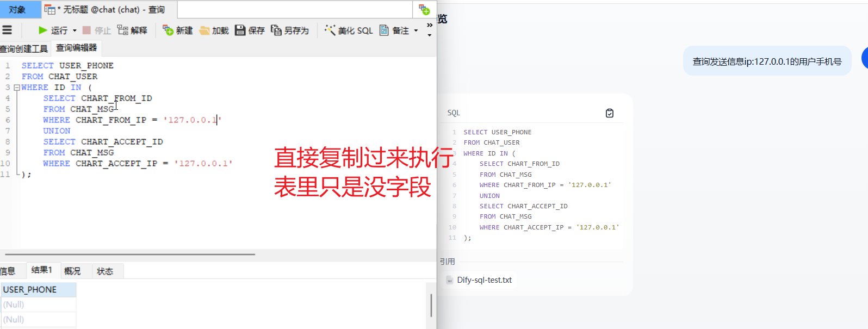Switch to 查询编辑器 tab
Screen dimensions: 868x329
(x=77, y=48)
